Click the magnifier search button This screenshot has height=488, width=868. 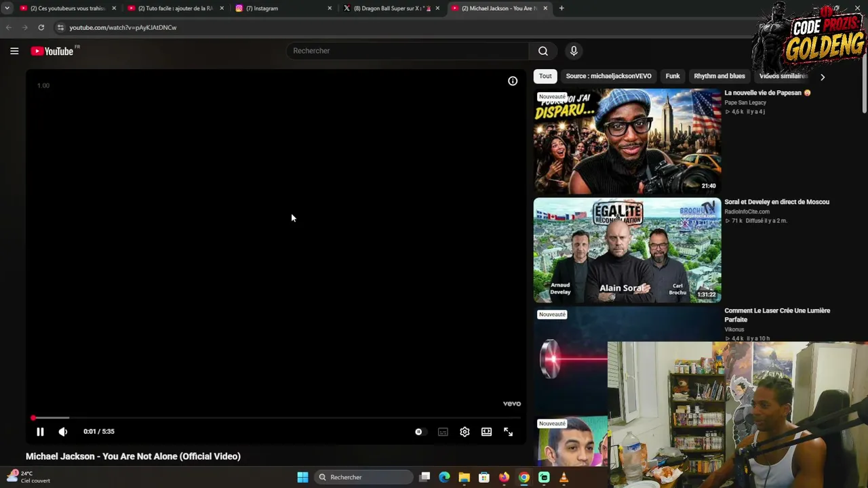543,51
